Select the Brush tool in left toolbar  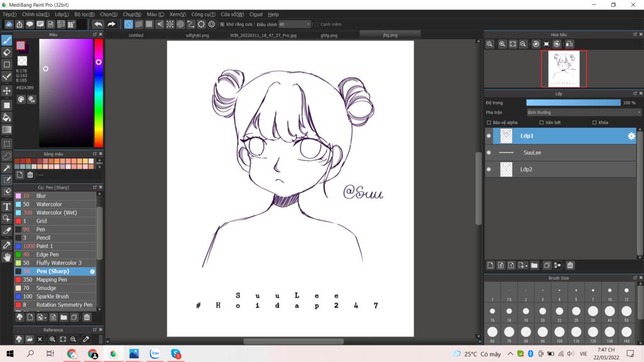(6, 40)
